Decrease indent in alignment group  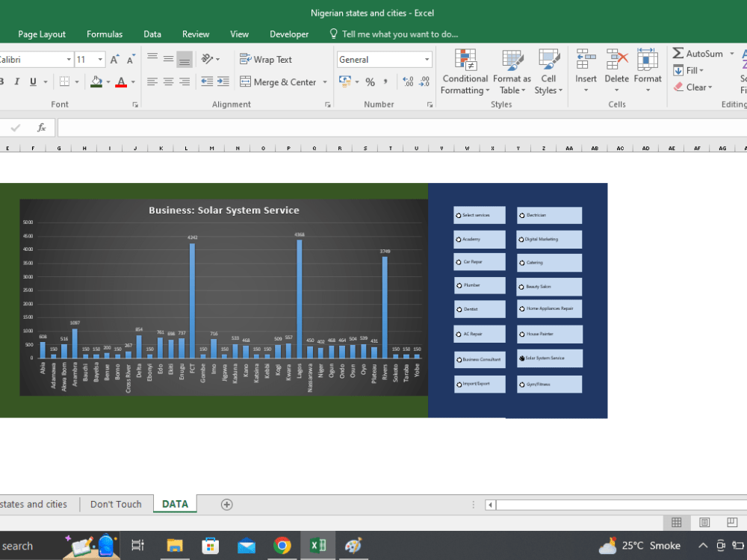(x=207, y=81)
